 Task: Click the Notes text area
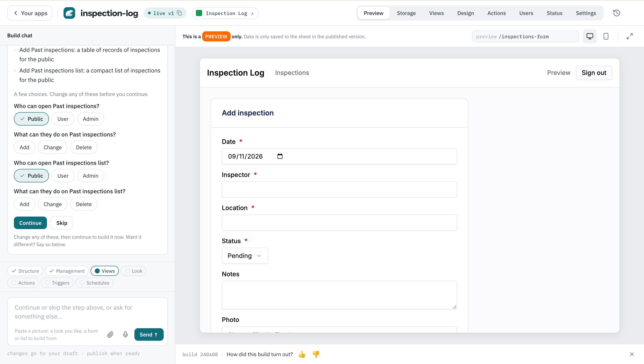339,295
